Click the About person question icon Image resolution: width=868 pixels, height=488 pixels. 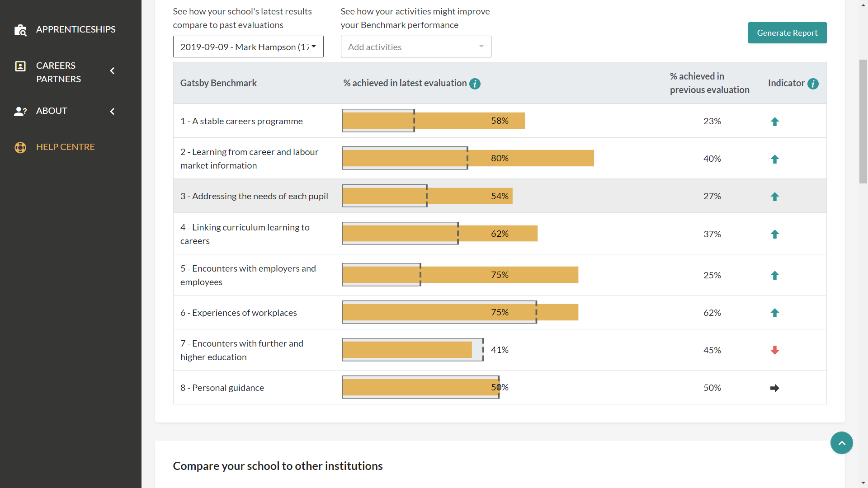point(20,111)
